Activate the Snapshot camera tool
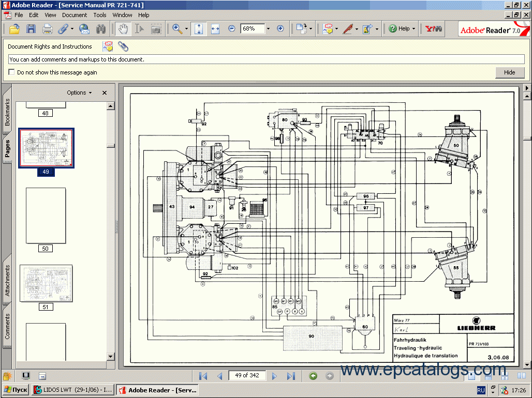Viewport: 532px width, 398px height. tap(156, 29)
